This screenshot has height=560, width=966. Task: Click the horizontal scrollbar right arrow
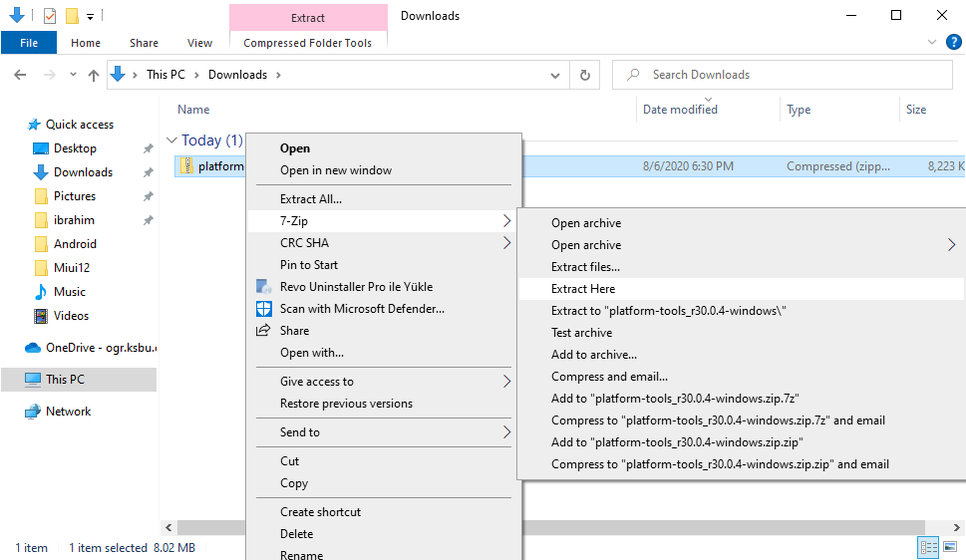(956, 528)
